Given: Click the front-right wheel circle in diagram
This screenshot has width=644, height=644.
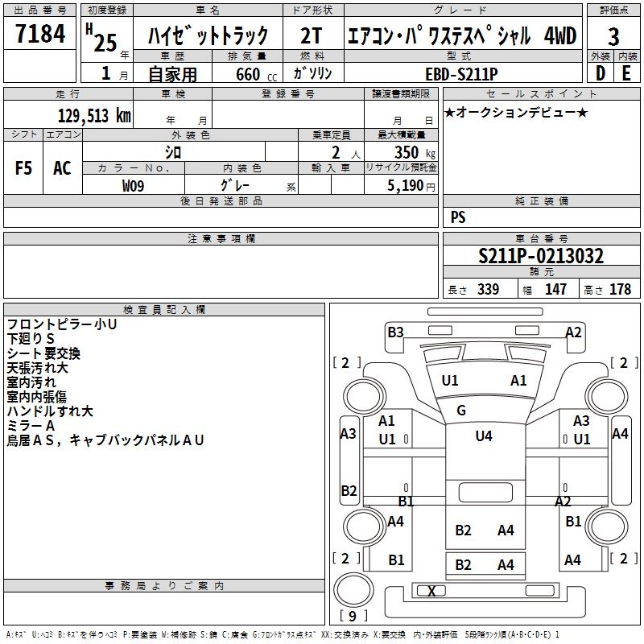Looking at the screenshot, I should pos(607,398).
